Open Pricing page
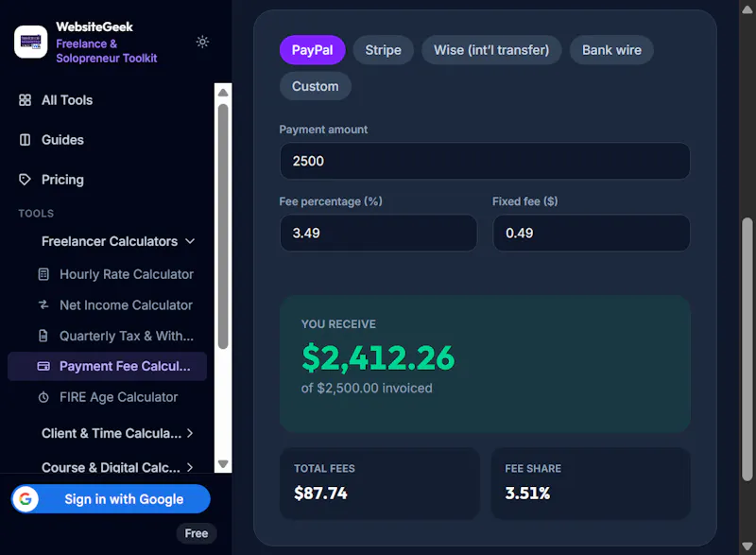 click(62, 180)
